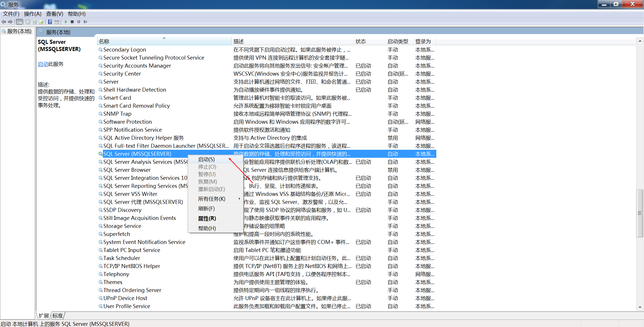Click the Refresh toolbar icon
644x327 pixels.
(x=35, y=22)
